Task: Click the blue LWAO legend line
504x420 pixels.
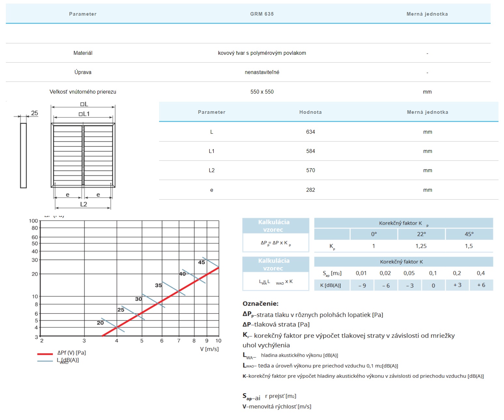Action: 45,361
